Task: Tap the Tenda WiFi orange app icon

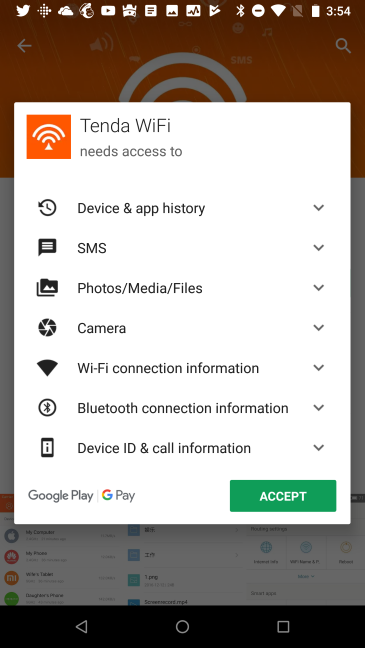Action: [x=49, y=137]
